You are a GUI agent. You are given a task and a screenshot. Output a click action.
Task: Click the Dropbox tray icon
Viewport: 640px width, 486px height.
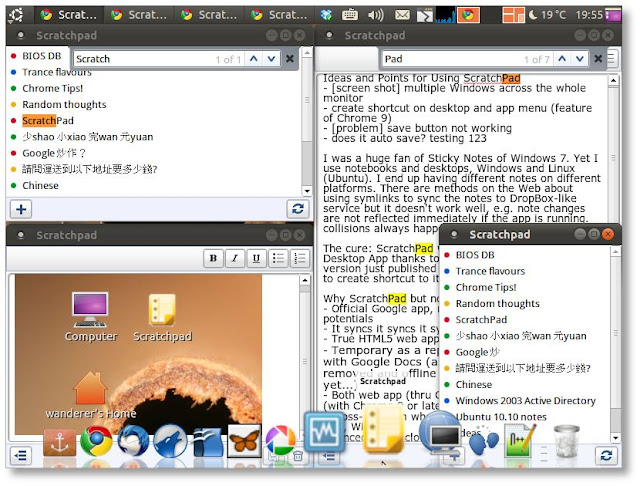326,15
